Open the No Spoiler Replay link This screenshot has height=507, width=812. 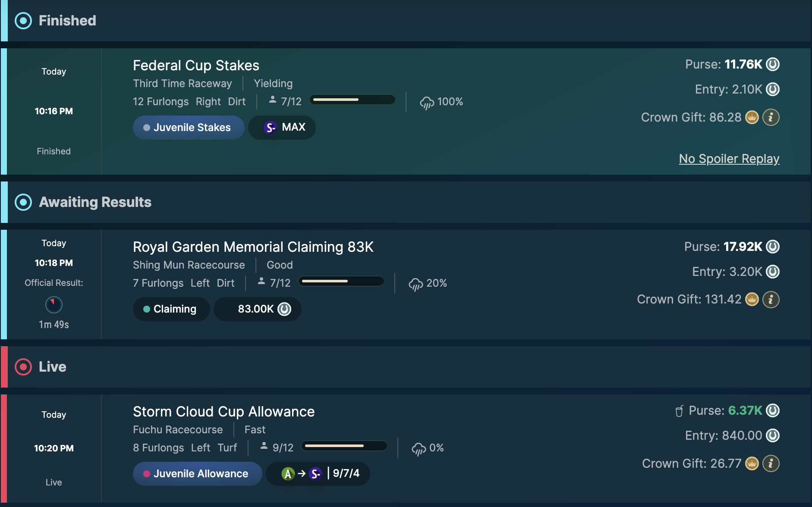tap(729, 159)
